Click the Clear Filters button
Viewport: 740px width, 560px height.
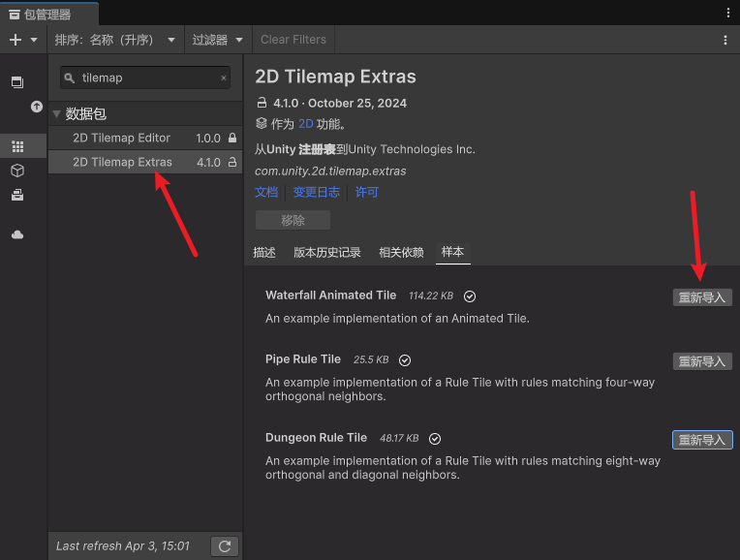(x=293, y=40)
